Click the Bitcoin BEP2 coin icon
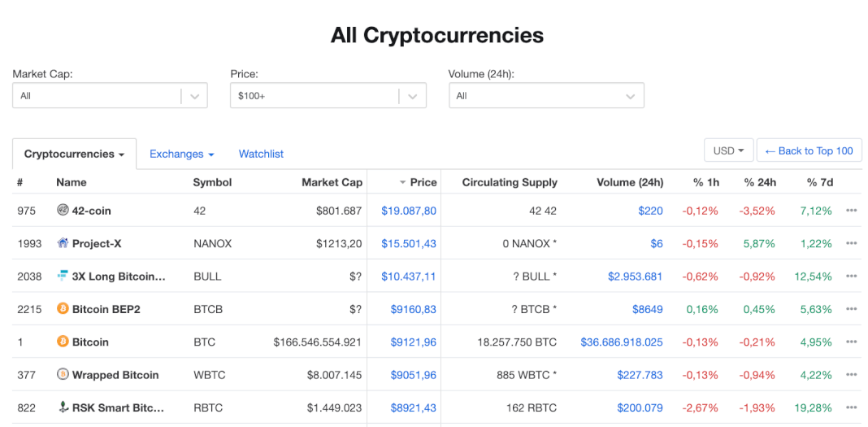This screenshot has width=868, height=427. point(63,308)
